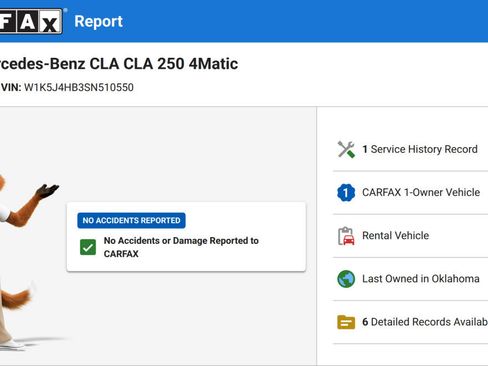Viewport: 488px width, 366px height.
Task: Select the Rental Vehicle entry
Action: click(x=410, y=236)
